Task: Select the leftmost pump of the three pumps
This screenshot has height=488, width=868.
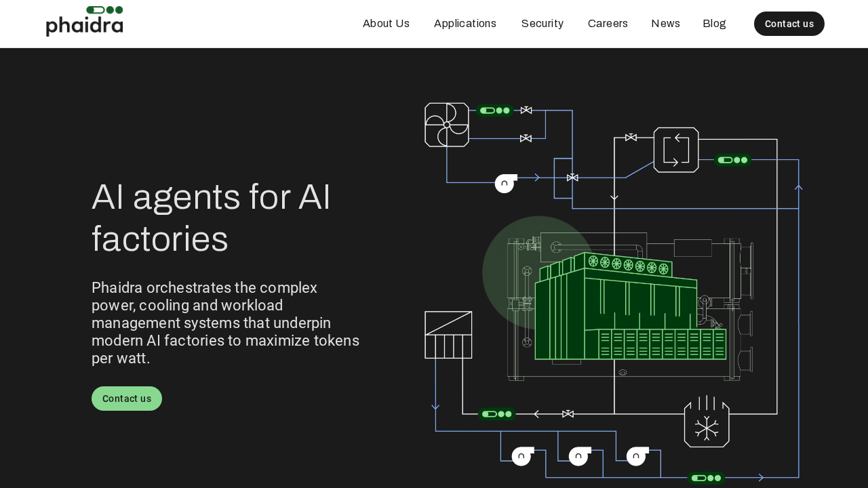Action: 521,456
